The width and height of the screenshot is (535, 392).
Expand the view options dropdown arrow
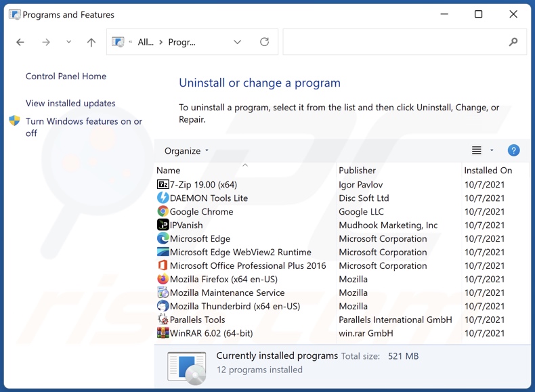pos(492,150)
